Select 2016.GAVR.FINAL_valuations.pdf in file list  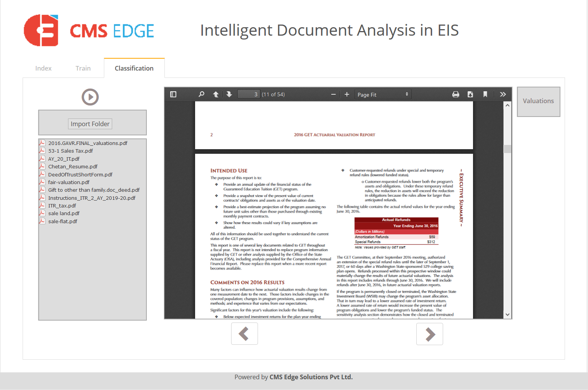[88, 143]
